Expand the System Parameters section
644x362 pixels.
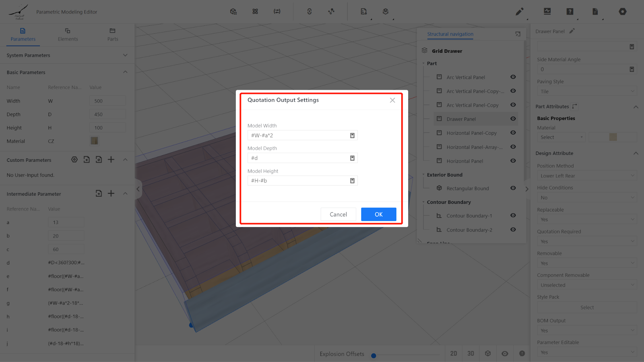coord(125,55)
